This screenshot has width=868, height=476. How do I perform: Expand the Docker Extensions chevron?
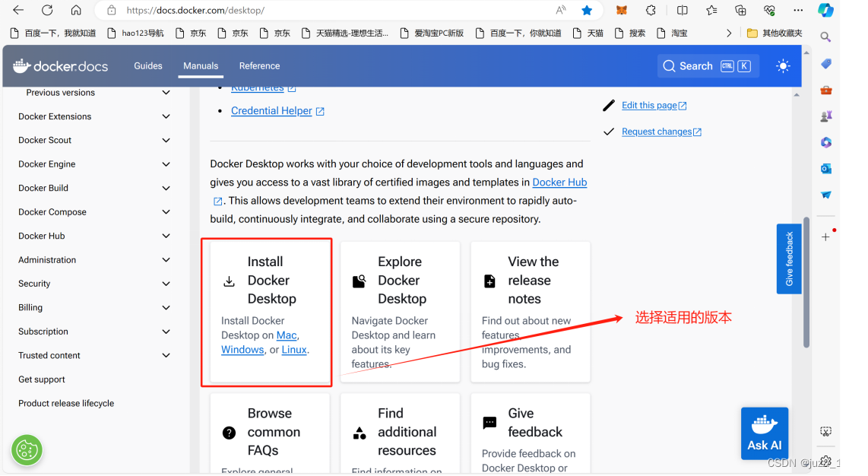[x=166, y=116]
